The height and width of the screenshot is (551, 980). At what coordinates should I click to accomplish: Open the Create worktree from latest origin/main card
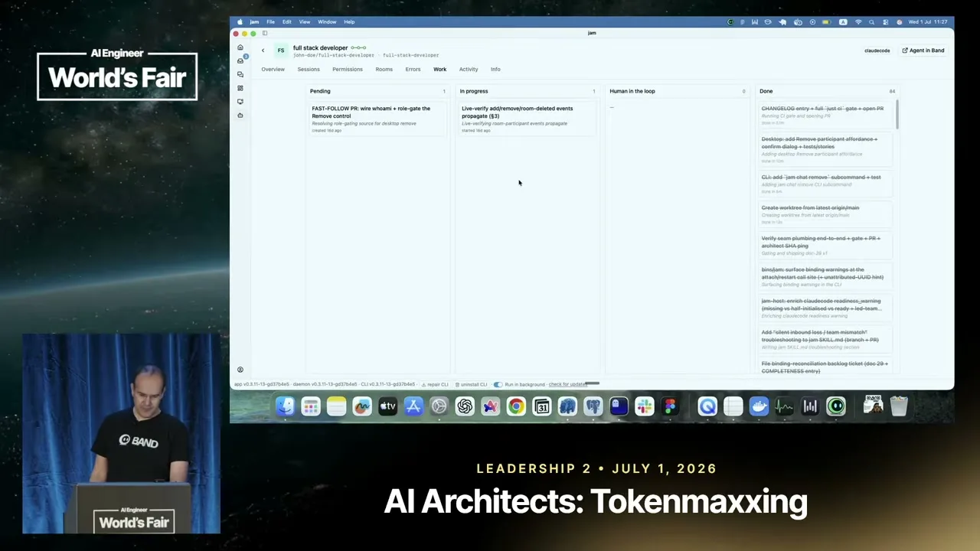pos(825,214)
